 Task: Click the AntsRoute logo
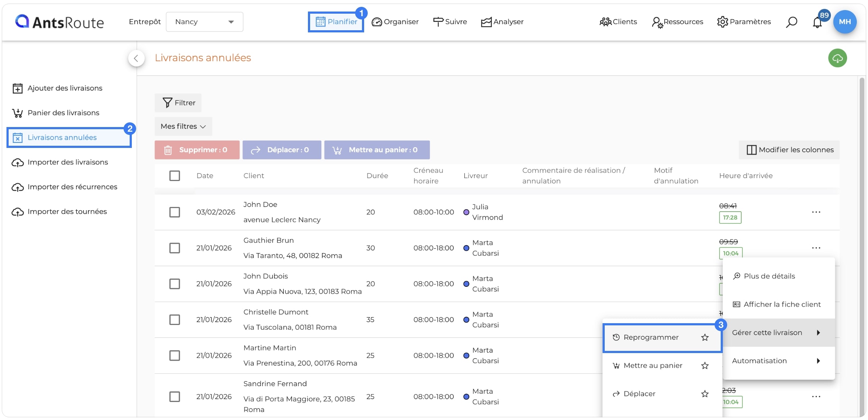tap(59, 22)
